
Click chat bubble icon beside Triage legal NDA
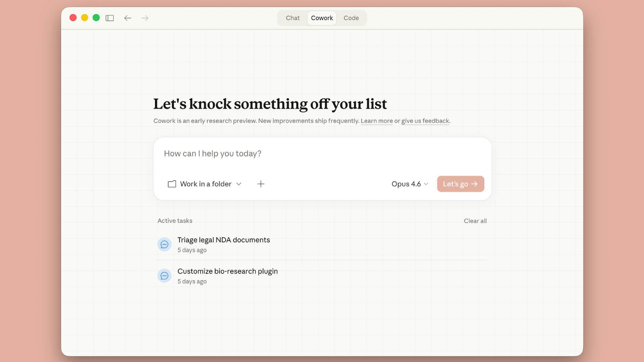click(x=164, y=244)
